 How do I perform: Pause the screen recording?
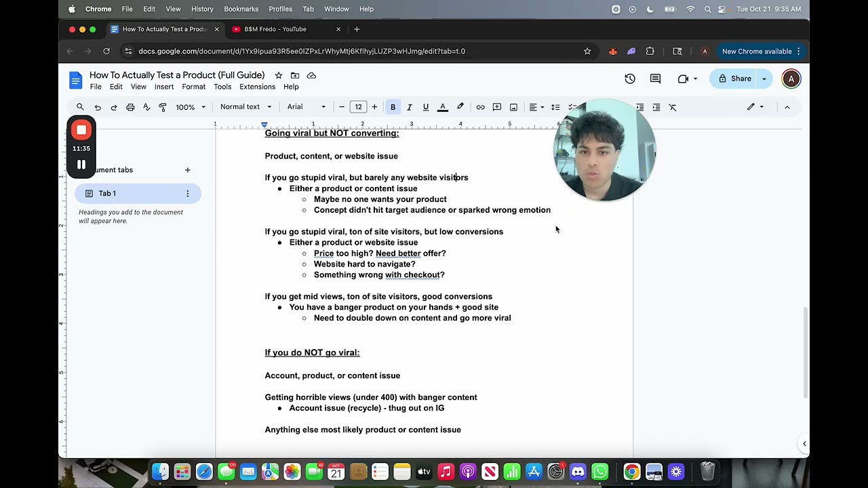[81, 165]
